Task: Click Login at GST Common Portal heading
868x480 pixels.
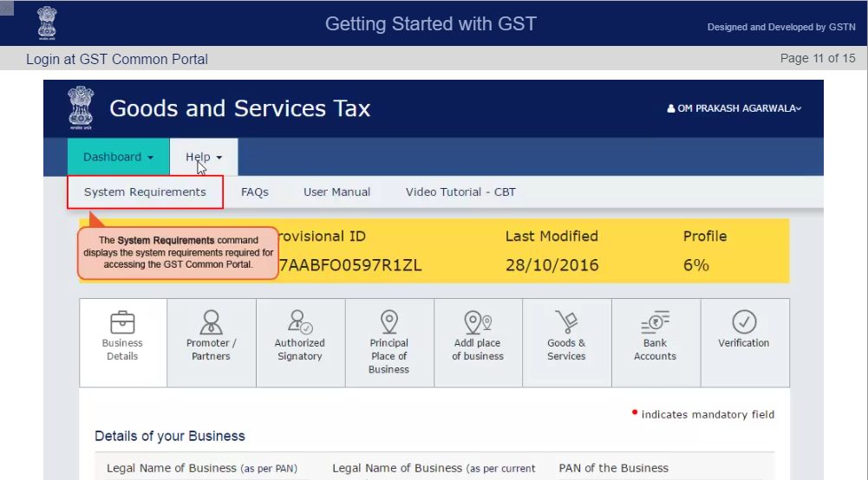Action: pyautogui.click(x=117, y=59)
